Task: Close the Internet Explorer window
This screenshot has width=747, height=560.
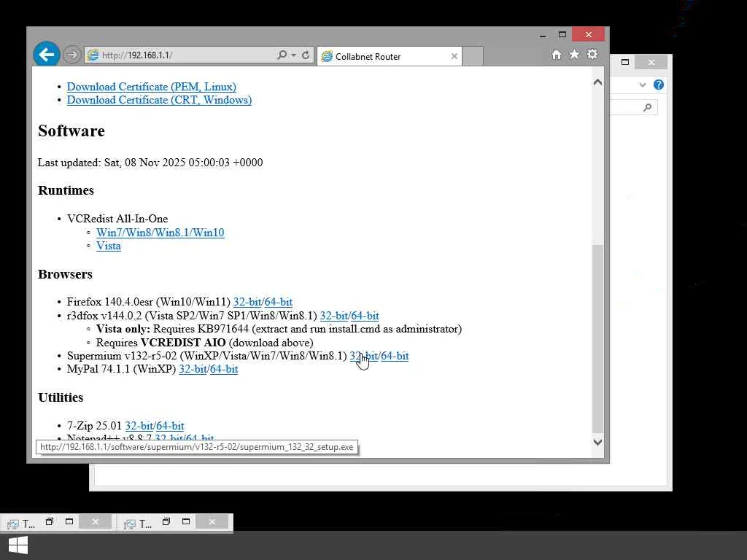Action: pos(589,34)
